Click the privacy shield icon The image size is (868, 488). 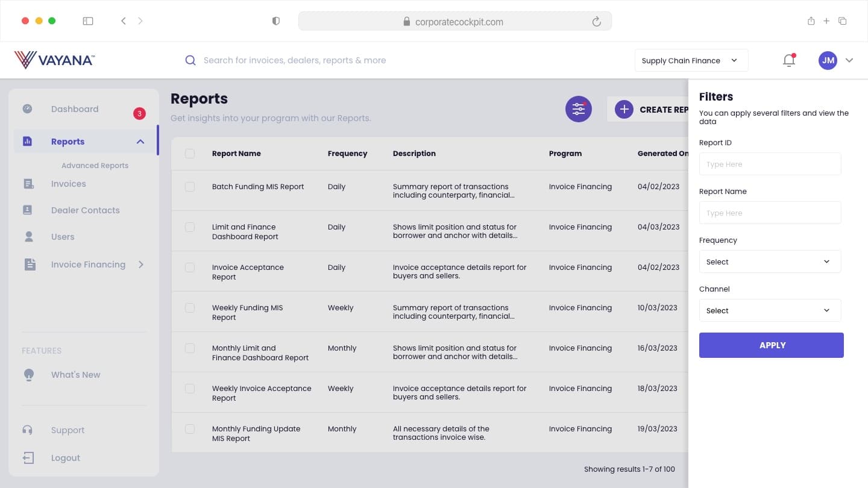click(276, 21)
